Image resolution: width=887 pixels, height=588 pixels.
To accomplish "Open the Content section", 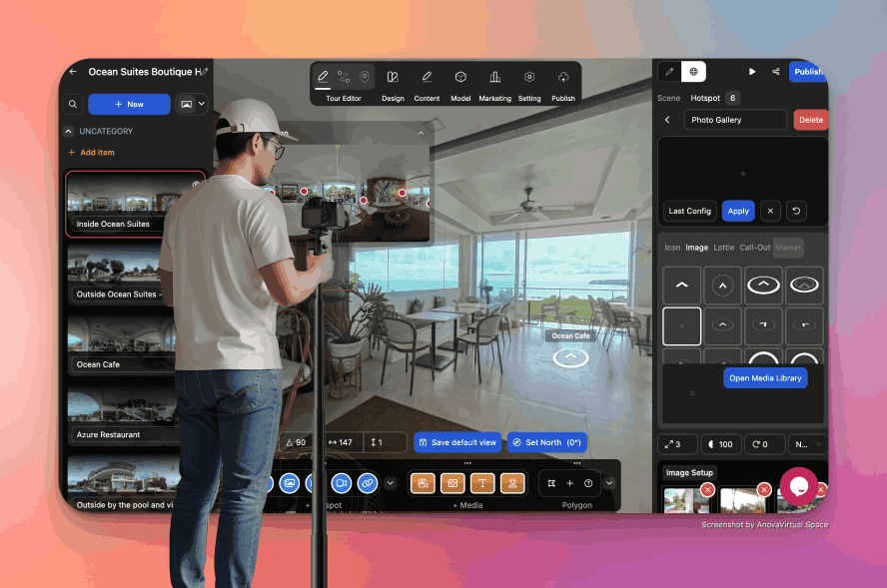I will click(x=427, y=86).
